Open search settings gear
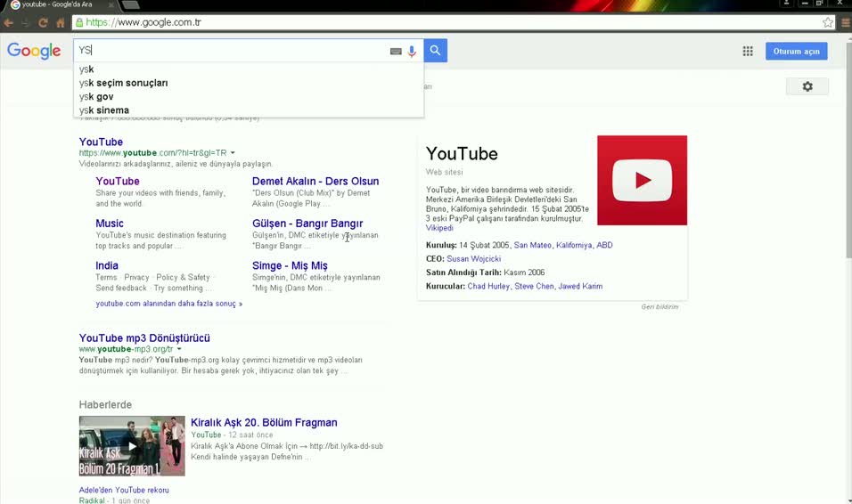Screen dimensions: 852x504 pos(807,86)
